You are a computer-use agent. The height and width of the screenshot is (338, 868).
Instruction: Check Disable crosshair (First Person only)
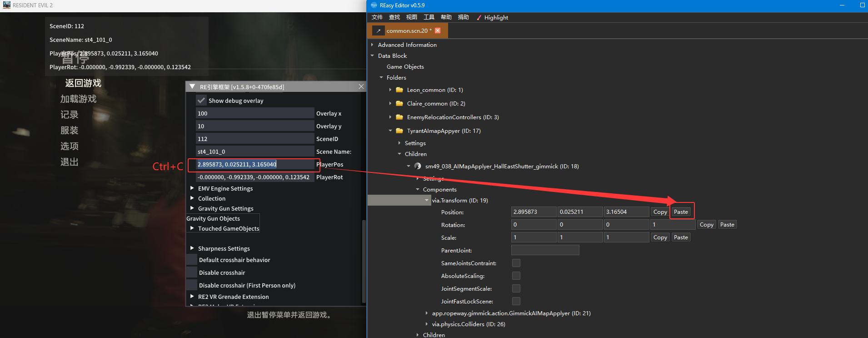(x=191, y=285)
